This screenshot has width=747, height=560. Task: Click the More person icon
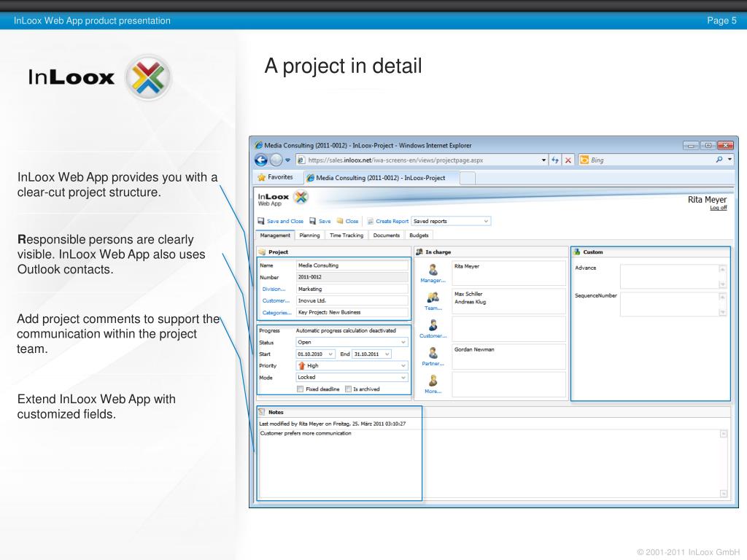coord(433,381)
